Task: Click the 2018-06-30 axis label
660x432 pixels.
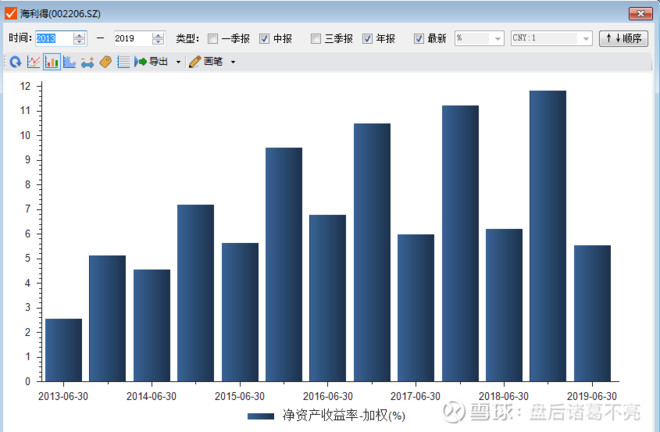Action: coord(503,396)
